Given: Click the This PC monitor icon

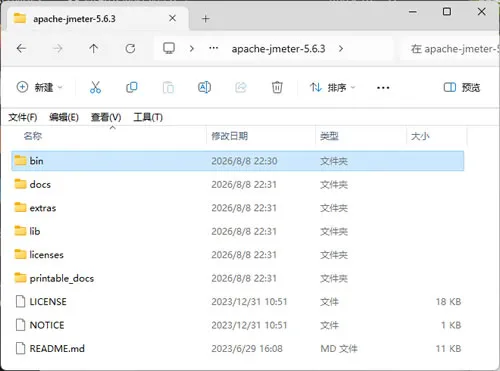Looking at the screenshot, I should (x=169, y=48).
